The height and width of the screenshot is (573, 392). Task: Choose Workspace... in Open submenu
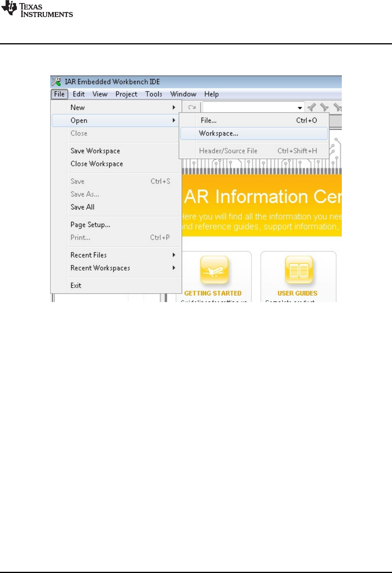click(x=254, y=134)
